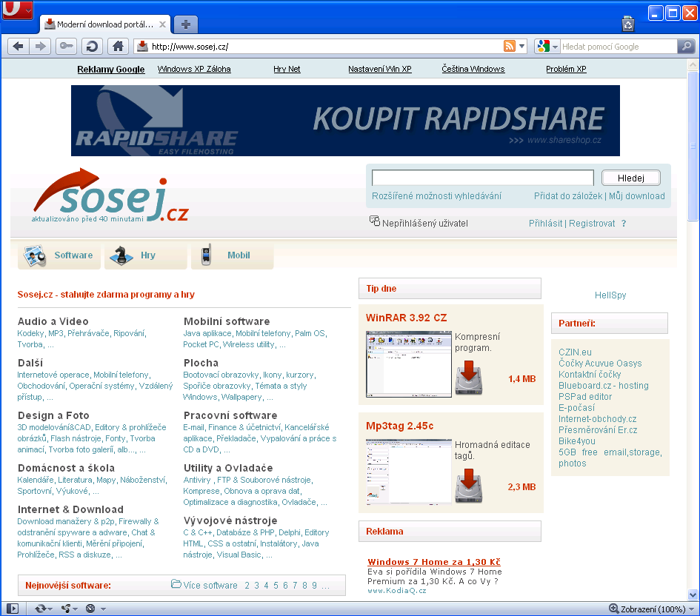Click the Registrovat link
The height and width of the screenshot is (616, 700).
[592, 224]
